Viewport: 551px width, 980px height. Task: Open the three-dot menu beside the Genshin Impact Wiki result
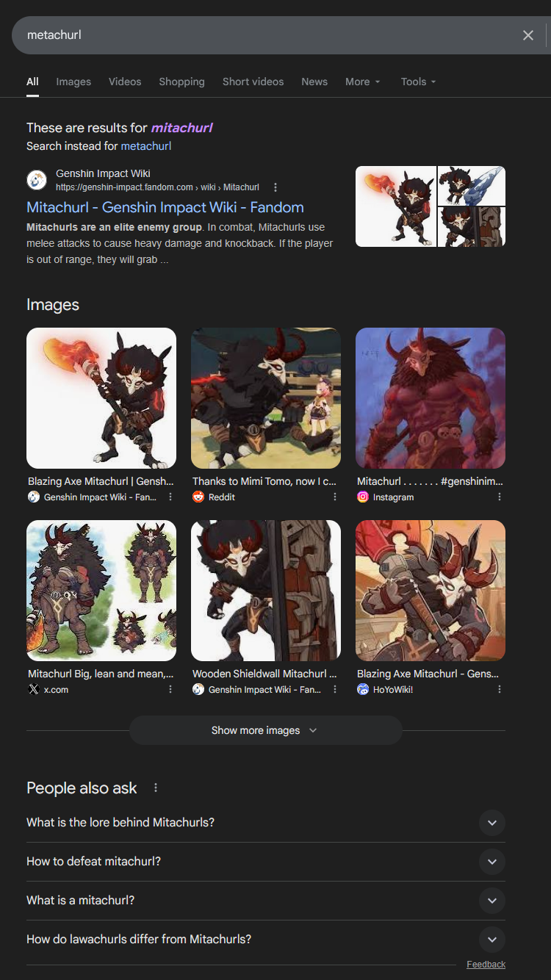click(x=275, y=187)
